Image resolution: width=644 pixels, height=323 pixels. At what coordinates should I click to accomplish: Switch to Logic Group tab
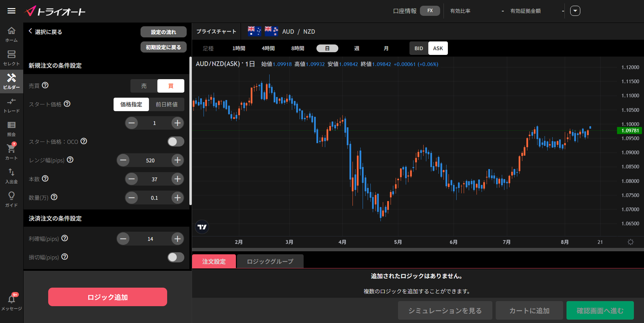coord(270,261)
